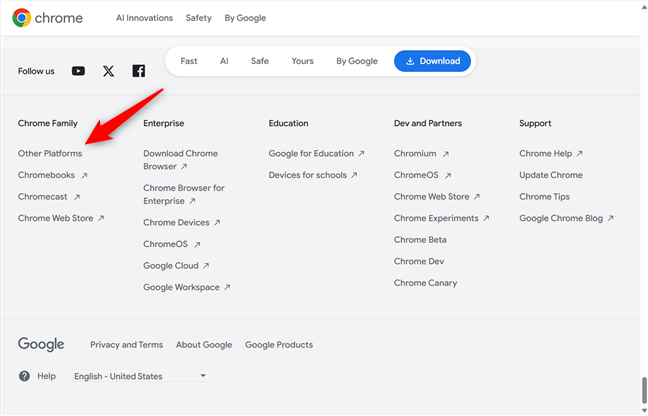Jump to the Fast section tab

(x=189, y=61)
